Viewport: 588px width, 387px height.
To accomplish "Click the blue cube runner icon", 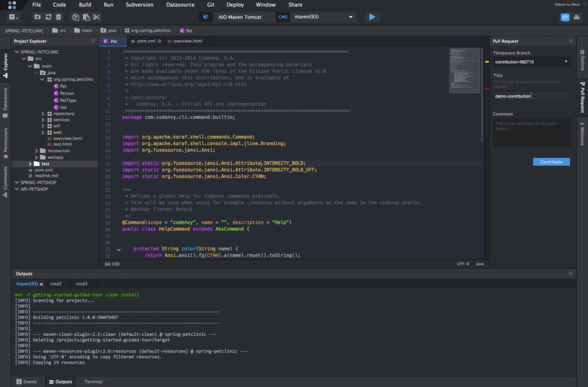I will coord(206,17).
